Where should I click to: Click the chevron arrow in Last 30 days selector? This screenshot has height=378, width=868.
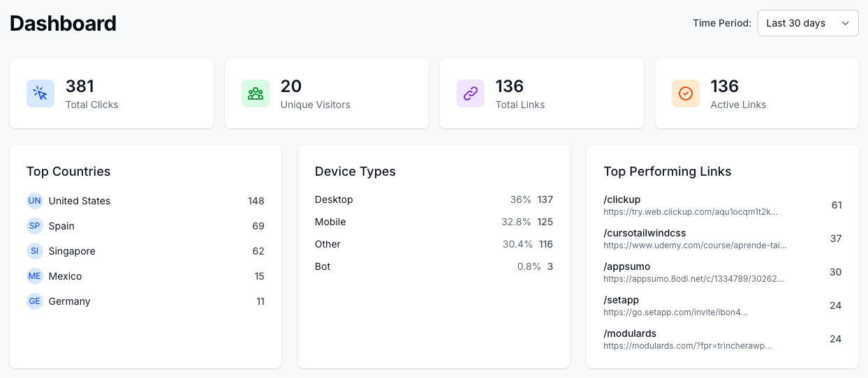pyautogui.click(x=845, y=23)
